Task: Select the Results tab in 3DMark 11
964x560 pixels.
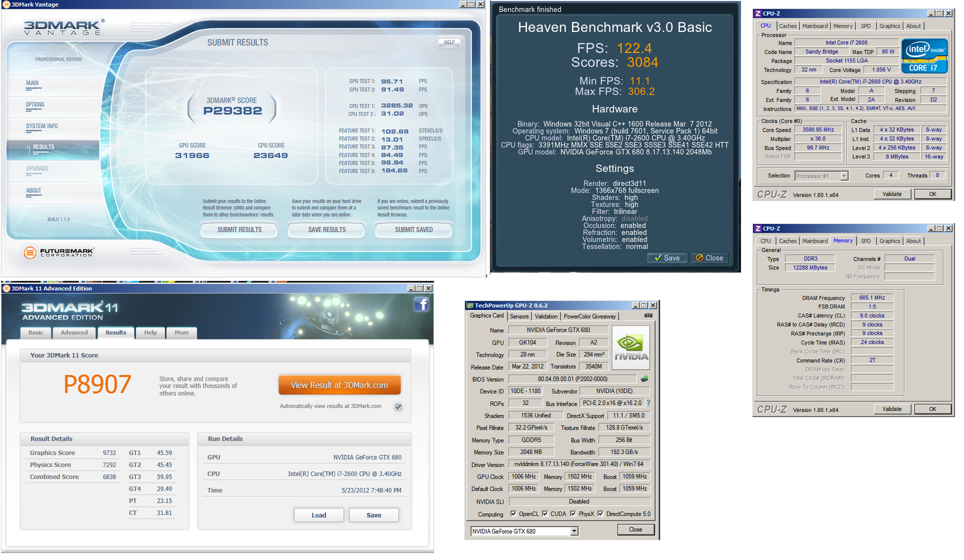Action: (116, 332)
